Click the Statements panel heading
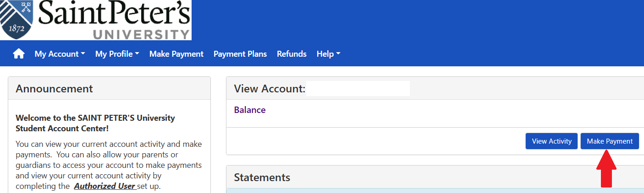Viewport: 644px width, 193px height. [x=262, y=177]
